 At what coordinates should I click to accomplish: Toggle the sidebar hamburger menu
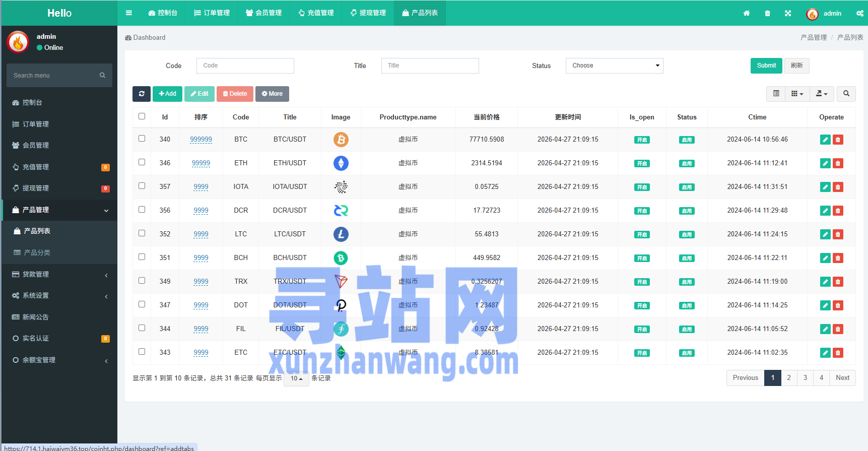[x=129, y=13]
